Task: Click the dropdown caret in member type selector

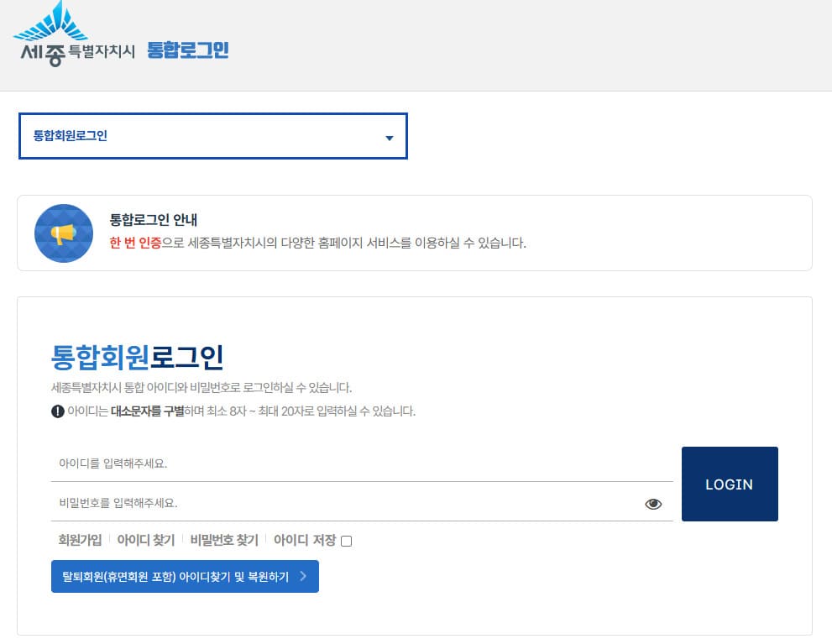Action: [389, 136]
